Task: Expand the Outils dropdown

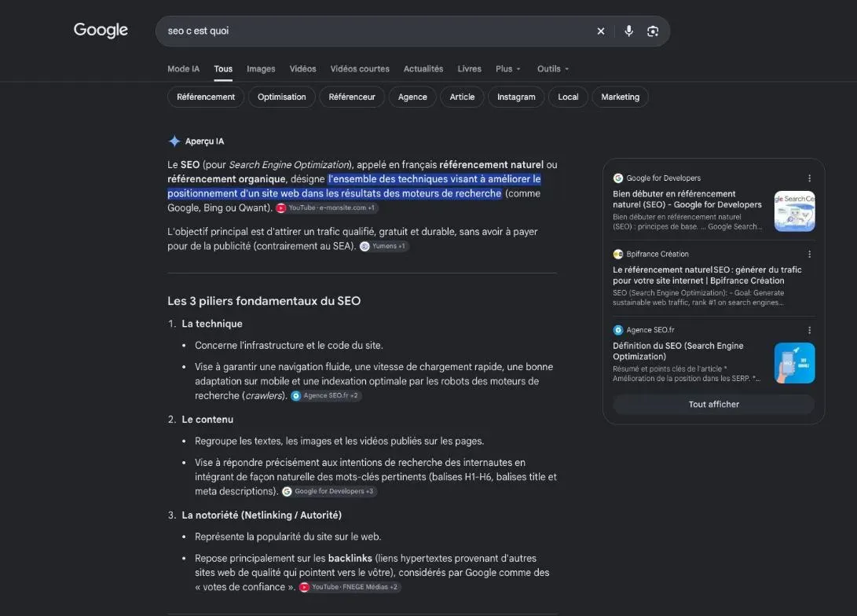Action: [x=552, y=69]
